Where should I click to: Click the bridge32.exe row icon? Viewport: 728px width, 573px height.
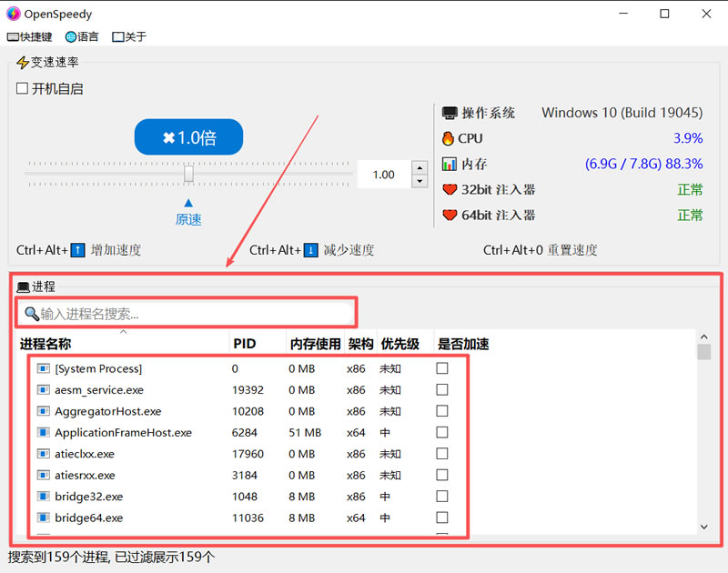point(43,497)
